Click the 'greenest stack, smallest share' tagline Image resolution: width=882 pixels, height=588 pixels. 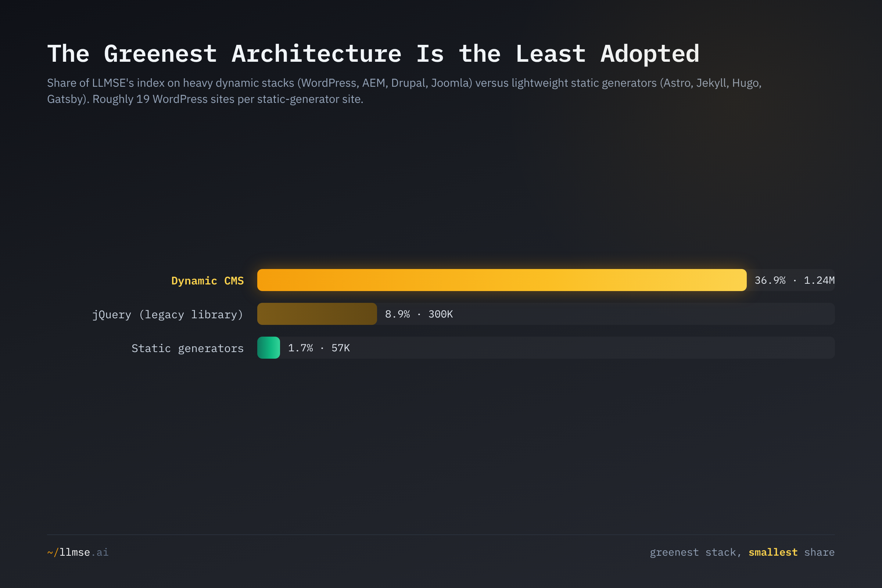click(742, 552)
